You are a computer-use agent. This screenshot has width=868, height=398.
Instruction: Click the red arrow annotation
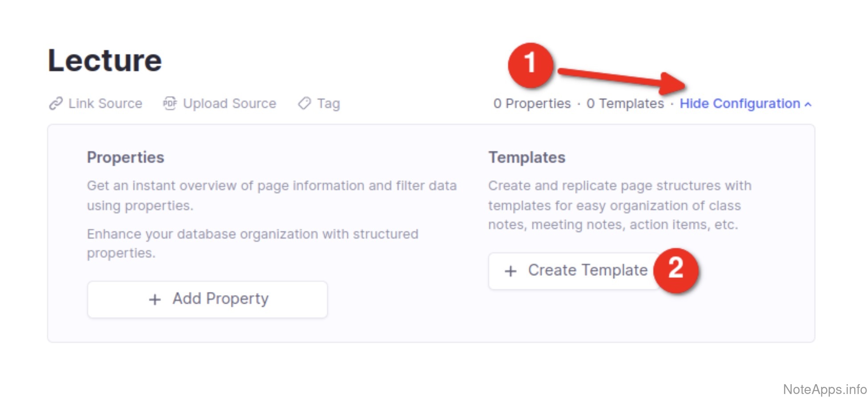pyautogui.click(x=623, y=79)
